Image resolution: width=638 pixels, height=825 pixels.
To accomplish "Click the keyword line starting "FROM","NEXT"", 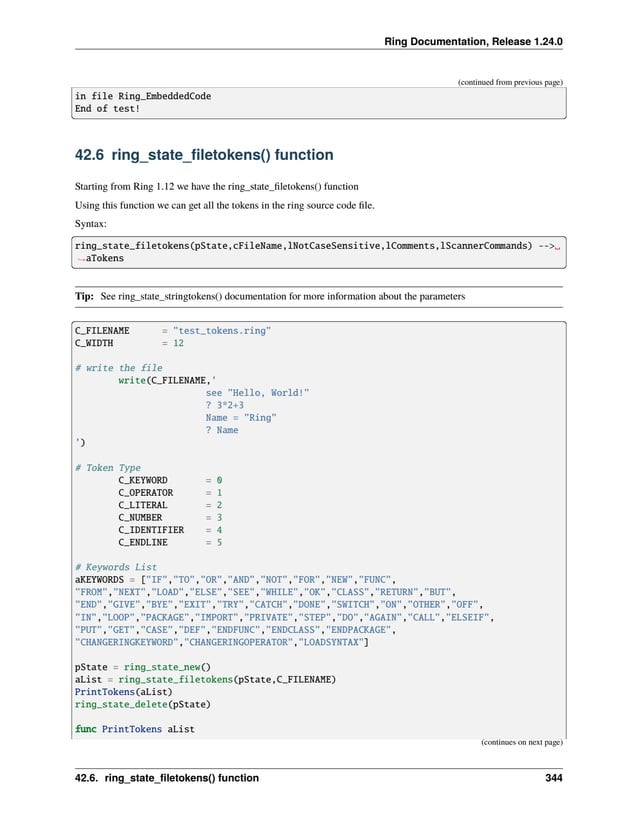I will pyautogui.click(x=265, y=592).
